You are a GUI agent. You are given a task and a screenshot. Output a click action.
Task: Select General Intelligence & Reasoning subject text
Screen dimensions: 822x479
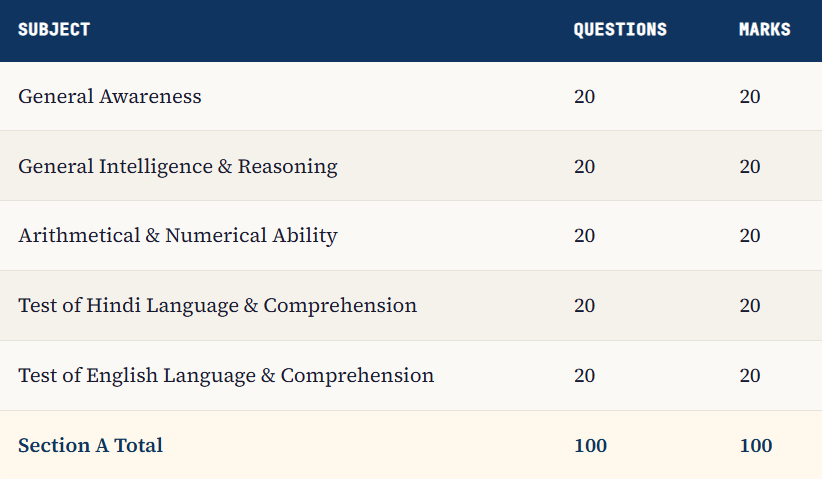coord(178,166)
